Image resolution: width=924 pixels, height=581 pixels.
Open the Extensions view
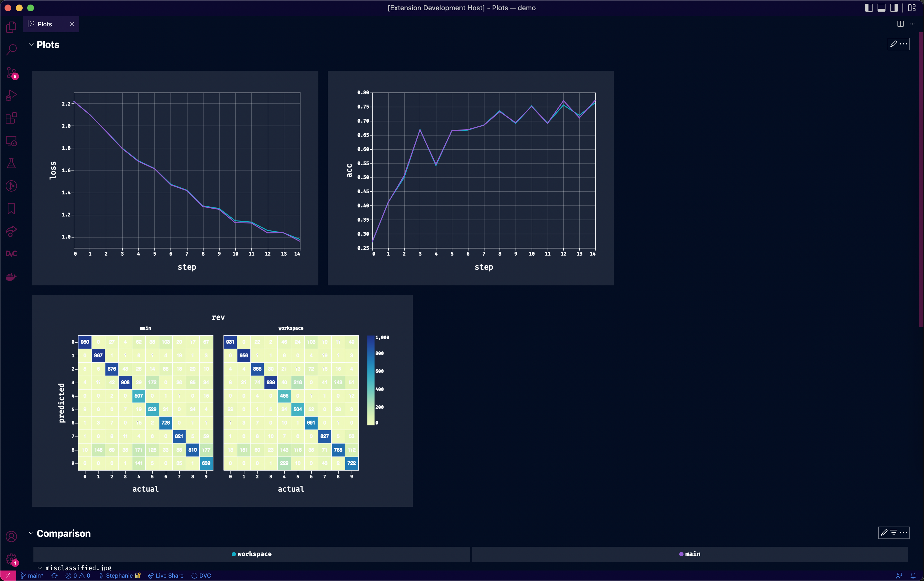coord(11,118)
